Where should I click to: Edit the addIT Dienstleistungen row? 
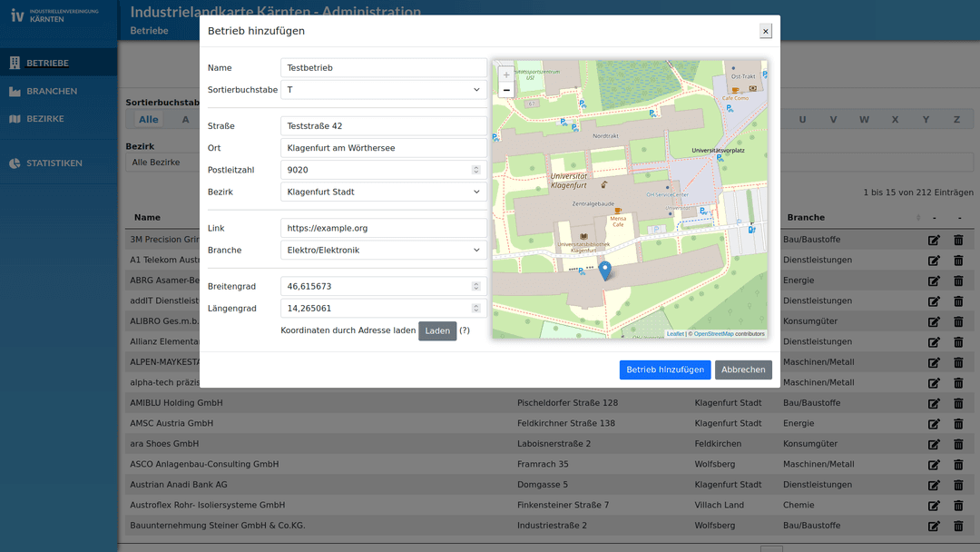tap(934, 301)
